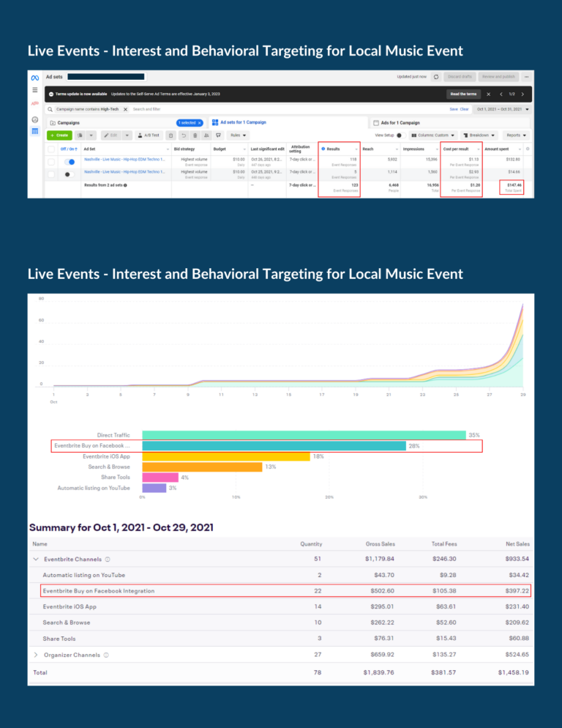Select the Ads Manager table icon in sidebar
This screenshot has height=728, width=562.
35,131
